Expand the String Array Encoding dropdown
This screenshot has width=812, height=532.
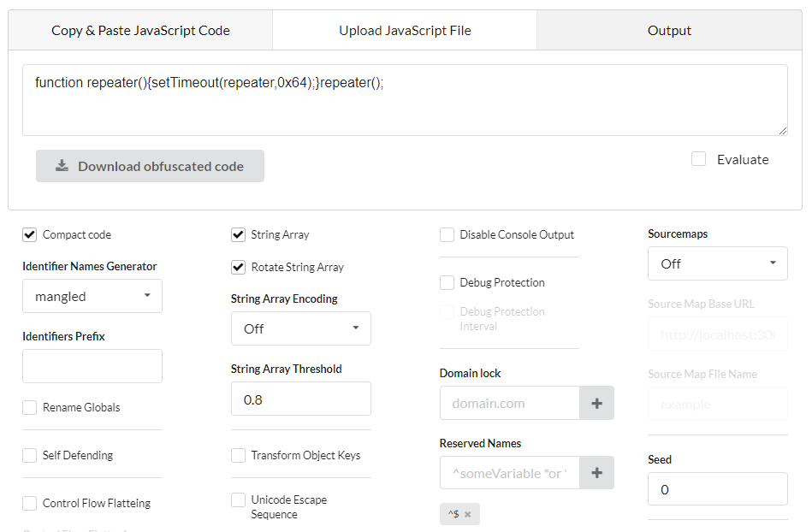301,328
